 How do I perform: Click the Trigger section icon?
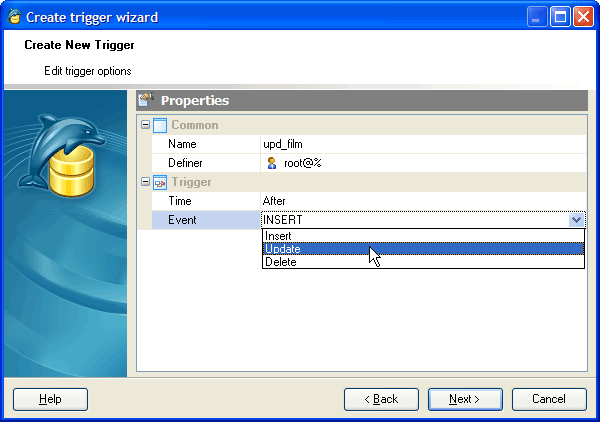[160, 182]
